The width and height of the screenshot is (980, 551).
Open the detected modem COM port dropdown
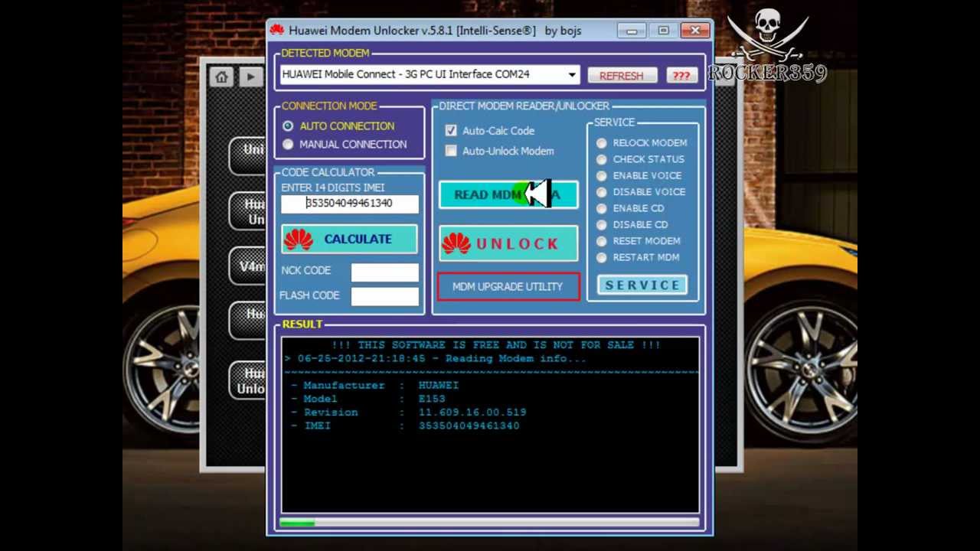tap(572, 75)
